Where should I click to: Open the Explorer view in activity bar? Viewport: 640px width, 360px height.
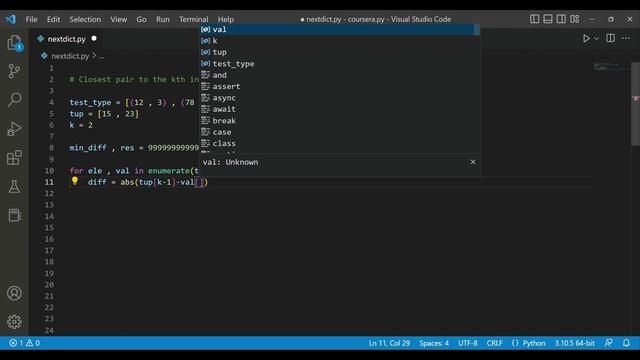(14, 43)
